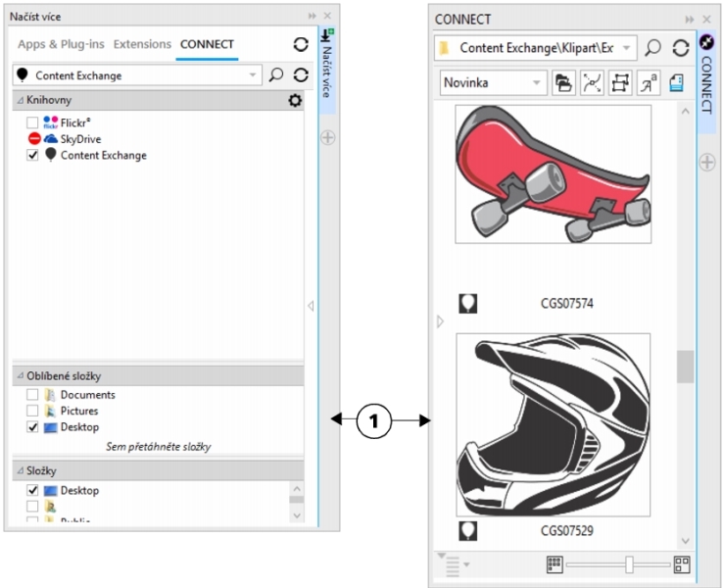Click the thumbnail size slider handle
The image size is (724, 588).
pyautogui.click(x=630, y=564)
